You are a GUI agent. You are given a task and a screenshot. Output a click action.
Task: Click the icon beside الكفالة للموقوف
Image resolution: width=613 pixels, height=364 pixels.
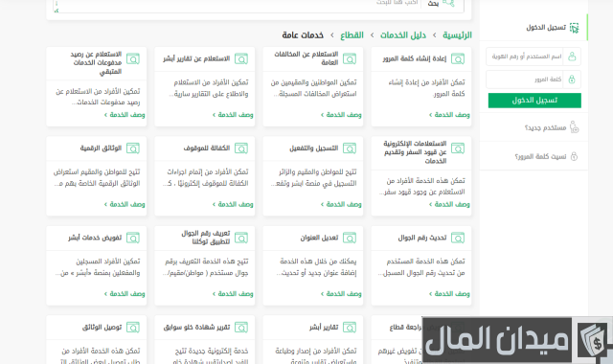241,148
